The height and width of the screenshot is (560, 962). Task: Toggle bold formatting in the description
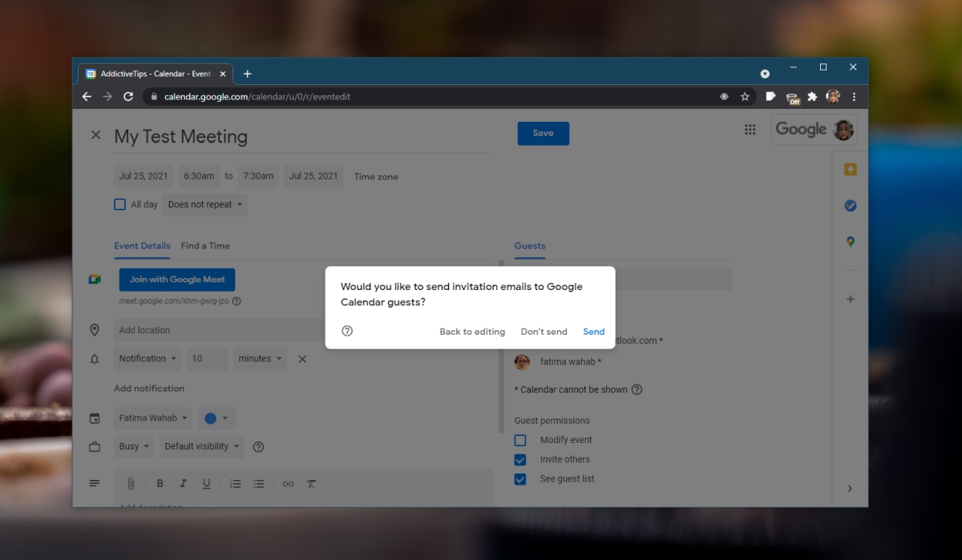click(160, 484)
